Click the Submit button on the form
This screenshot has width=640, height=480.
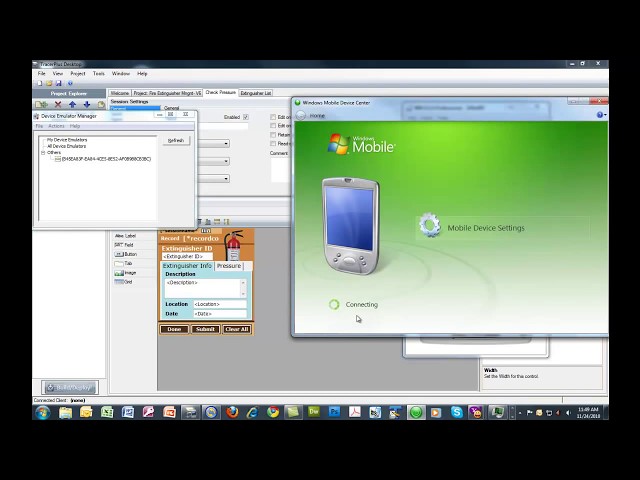tap(205, 329)
